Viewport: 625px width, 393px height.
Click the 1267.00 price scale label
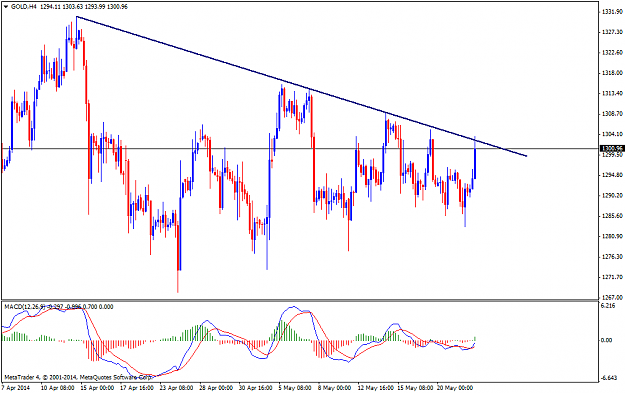point(613,297)
